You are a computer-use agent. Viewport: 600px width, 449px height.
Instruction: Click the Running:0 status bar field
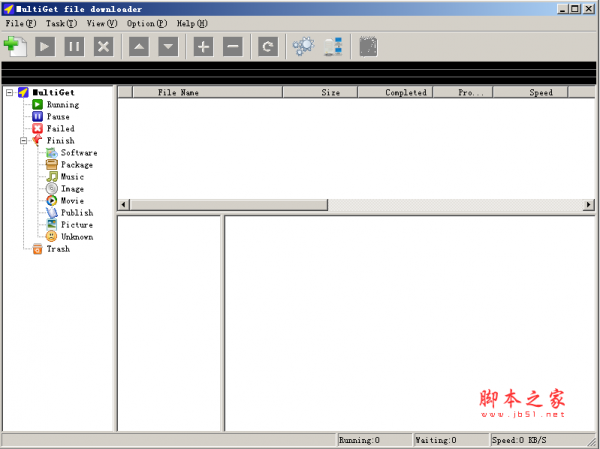click(x=375, y=440)
